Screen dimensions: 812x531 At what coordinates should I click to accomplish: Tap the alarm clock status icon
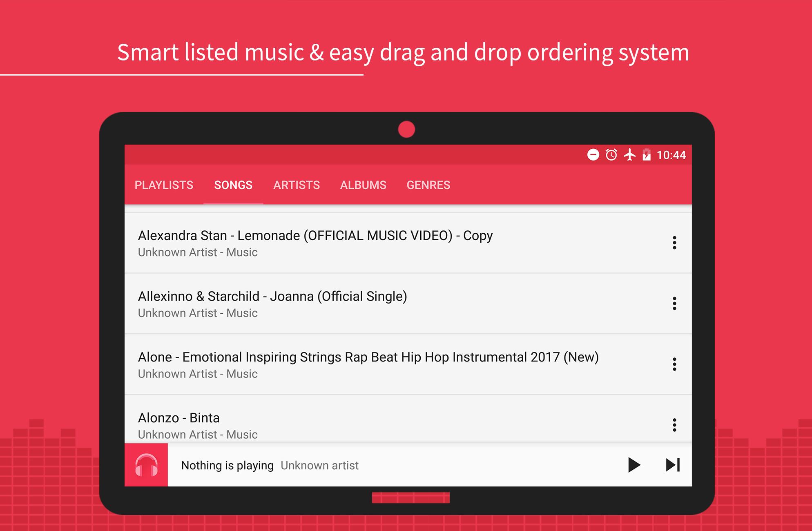611,155
